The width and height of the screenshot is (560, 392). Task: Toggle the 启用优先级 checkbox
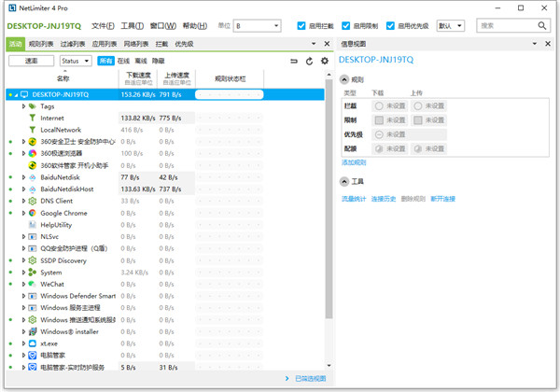[x=390, y=26]
